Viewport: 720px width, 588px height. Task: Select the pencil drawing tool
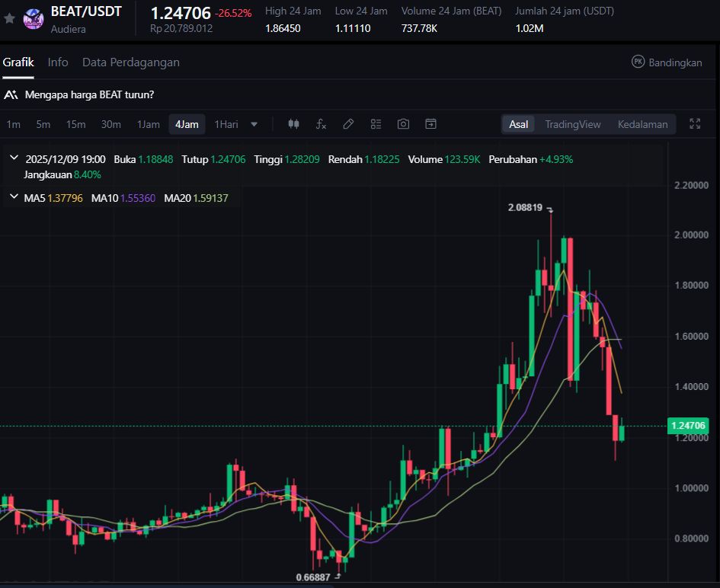pyautogui.click(x=348, y=124)
